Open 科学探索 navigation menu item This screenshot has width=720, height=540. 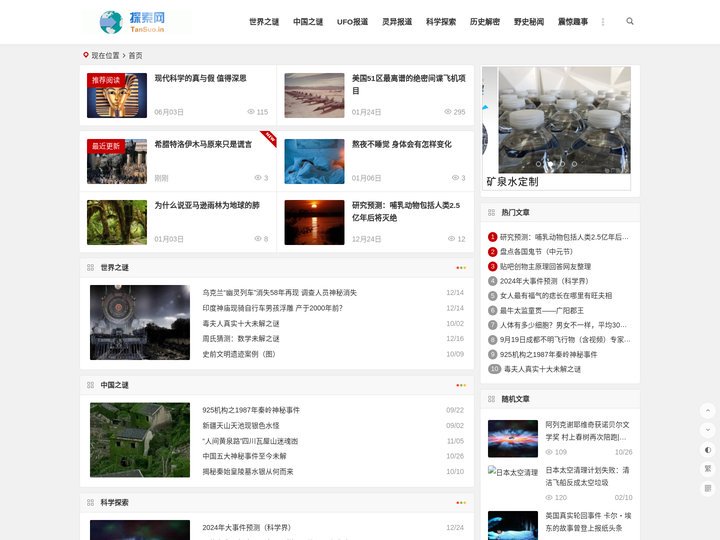441,22
